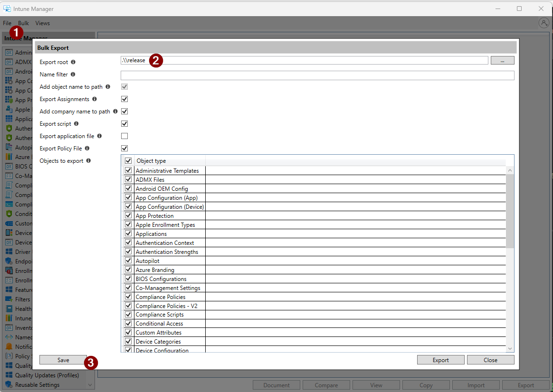553x392 pixels.
Task: Uncheck the Autopilot object type checkbox
Action: click(x=128, y=261)
